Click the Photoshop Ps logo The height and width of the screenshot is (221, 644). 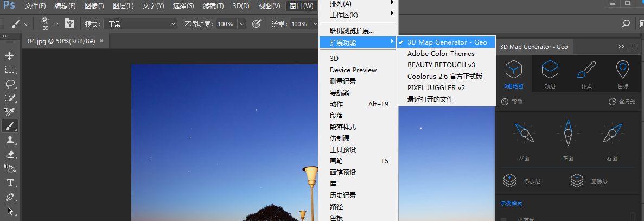coord(9,6)
